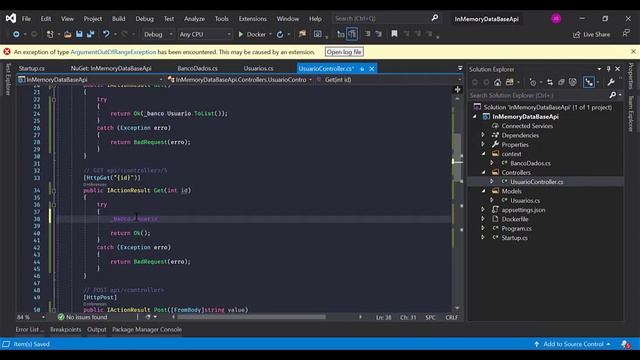Open Properties wrench icon in Solution Explorer toolbar
Image resolution: width=640 pixels, height=360 pixels.
click(611, 82)
